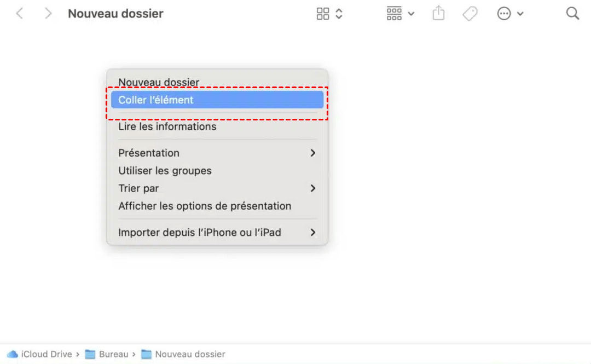Click Afficher les options de présentation

(x=205, y=206)
